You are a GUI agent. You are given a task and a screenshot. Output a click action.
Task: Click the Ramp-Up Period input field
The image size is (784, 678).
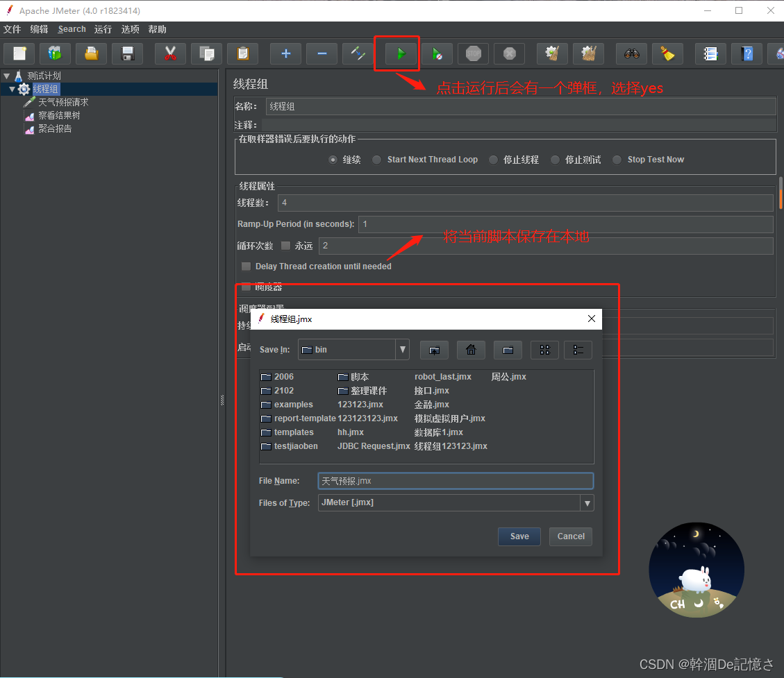coord(566,224)
